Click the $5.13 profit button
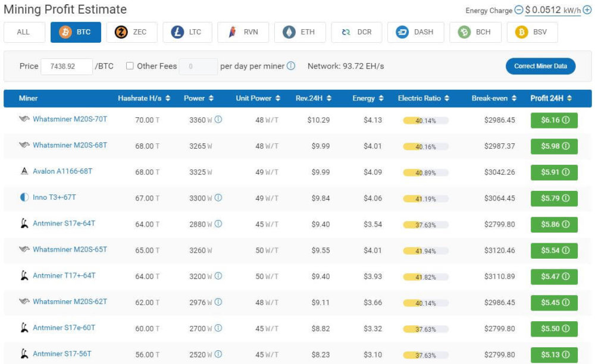 pos(554,355)
